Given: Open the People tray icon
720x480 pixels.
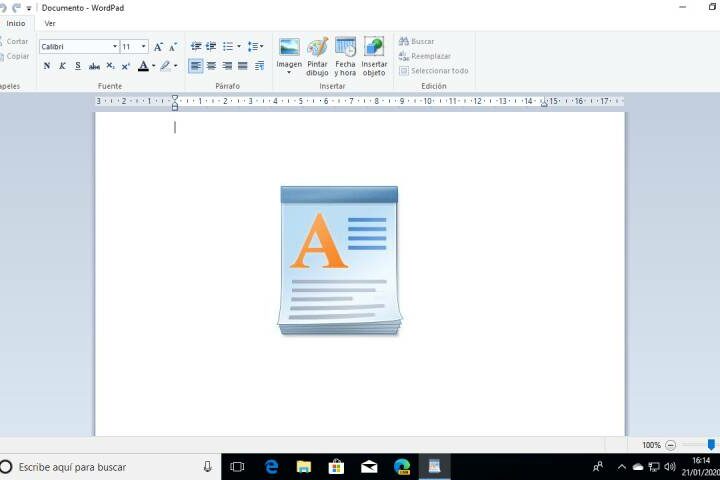Looking at the screenshot, I should point(598,467).
